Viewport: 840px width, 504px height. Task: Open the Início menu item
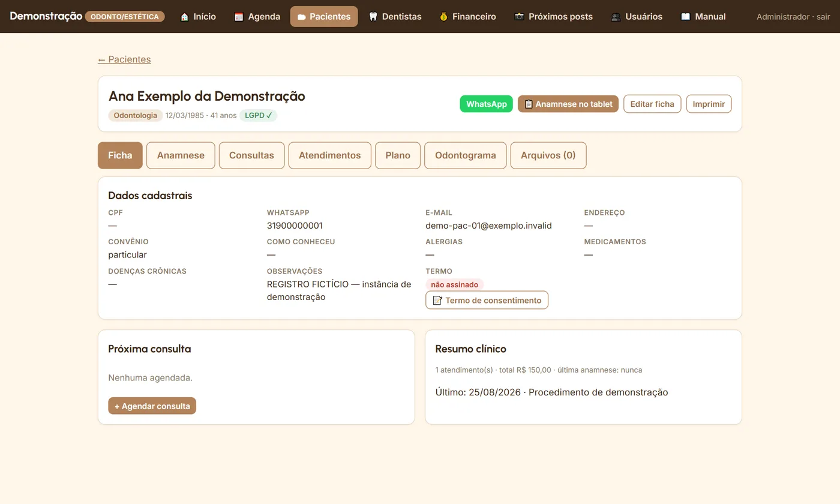click(x=198, y=17)
